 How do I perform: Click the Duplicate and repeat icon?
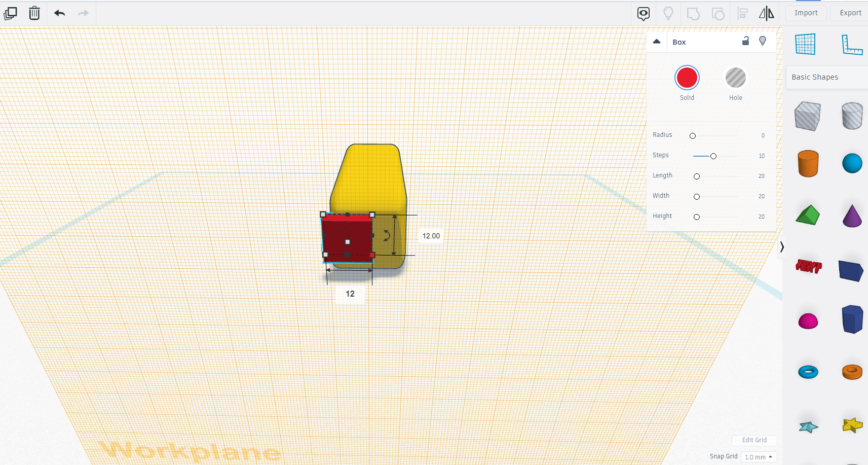click(10, 13)
